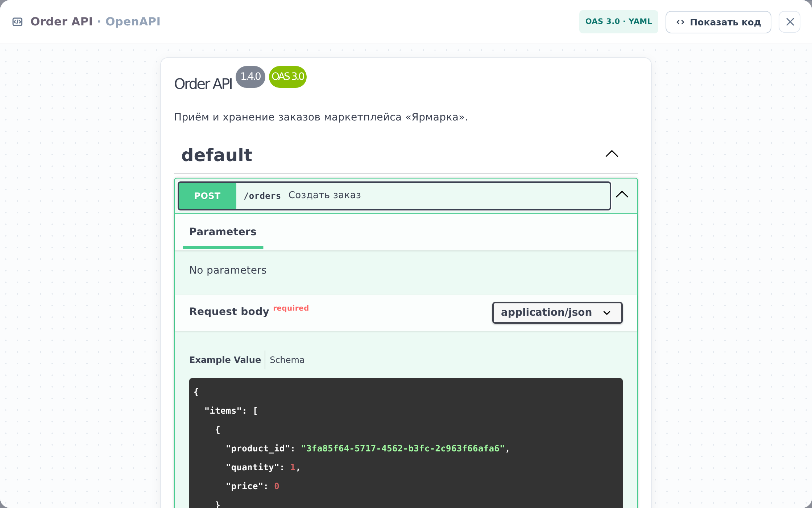Click the default tag heading
The image size is (812, 508).
217,155
